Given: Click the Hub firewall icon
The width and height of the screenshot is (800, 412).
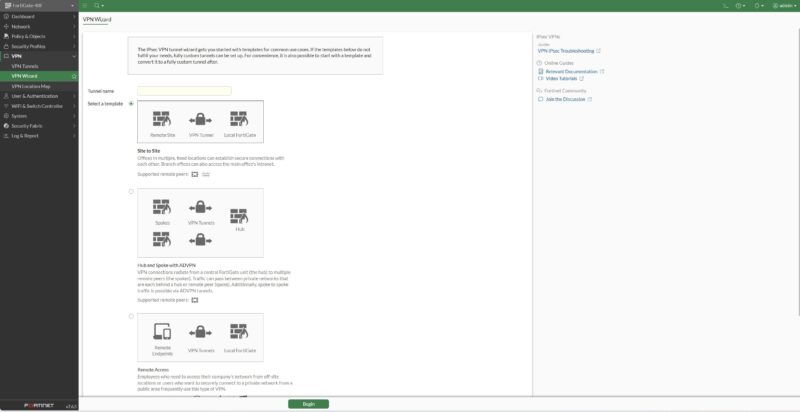Looking at the screenshot, I should pyautogui.click(x=239, y=216).
